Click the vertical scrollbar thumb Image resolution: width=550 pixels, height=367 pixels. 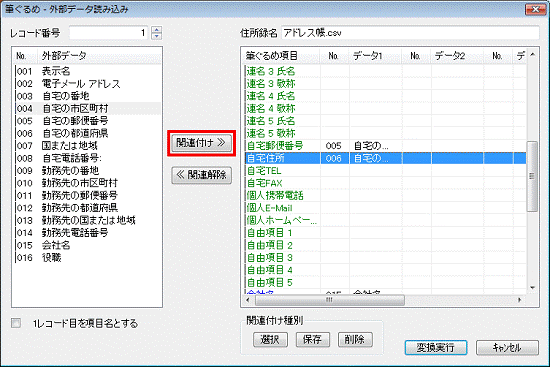click(x=532, y=176)
